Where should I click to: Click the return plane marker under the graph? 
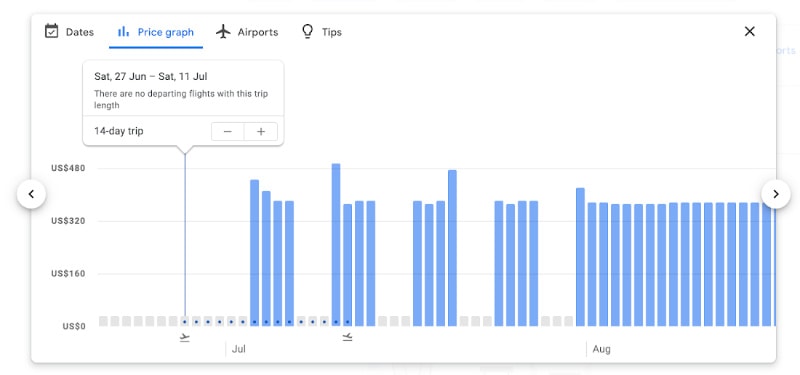[x=347, y=337]
